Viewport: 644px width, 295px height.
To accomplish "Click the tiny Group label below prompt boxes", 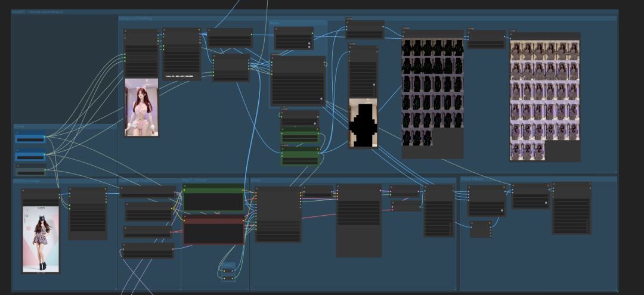I will coord(227,265).
